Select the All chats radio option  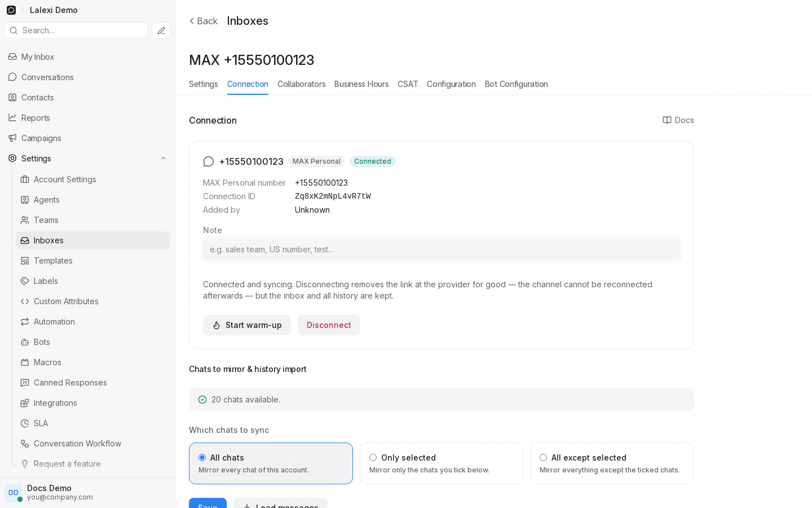tap(202, 458)
